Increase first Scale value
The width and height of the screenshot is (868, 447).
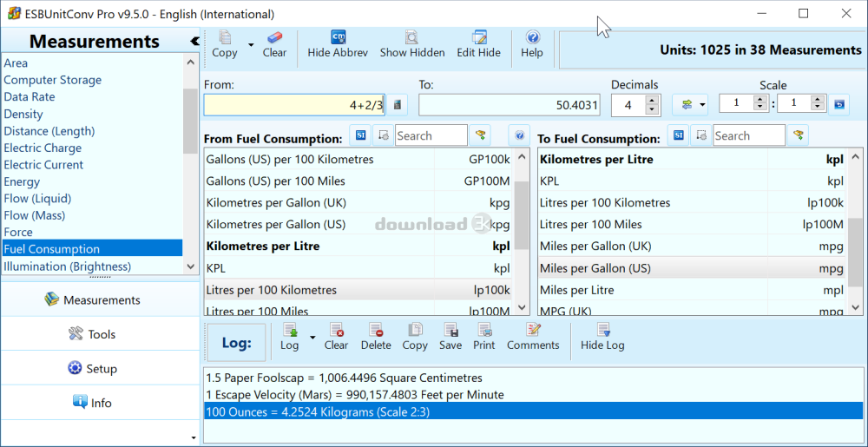click(760, 100)
